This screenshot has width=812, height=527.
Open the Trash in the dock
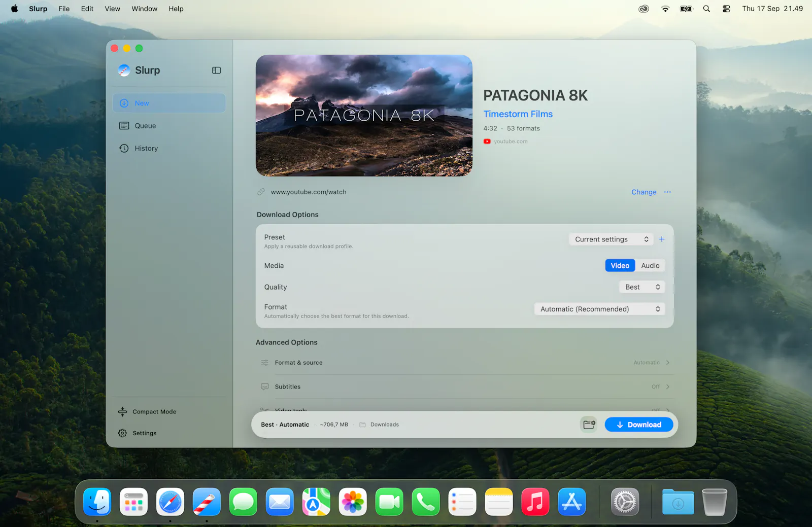click(x=715, y=502)
